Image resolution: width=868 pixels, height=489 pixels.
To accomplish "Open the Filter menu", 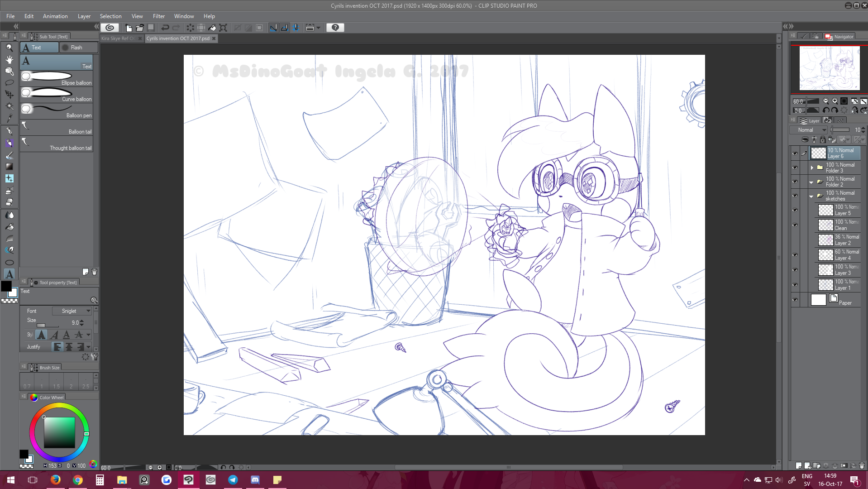I will point(159,16).
